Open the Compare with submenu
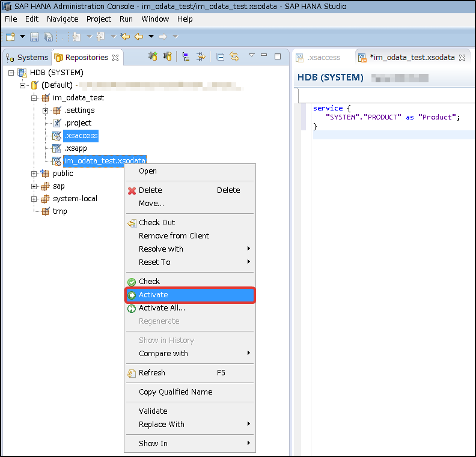This screenshot has width=476, height=457. [x=190, y=354]
